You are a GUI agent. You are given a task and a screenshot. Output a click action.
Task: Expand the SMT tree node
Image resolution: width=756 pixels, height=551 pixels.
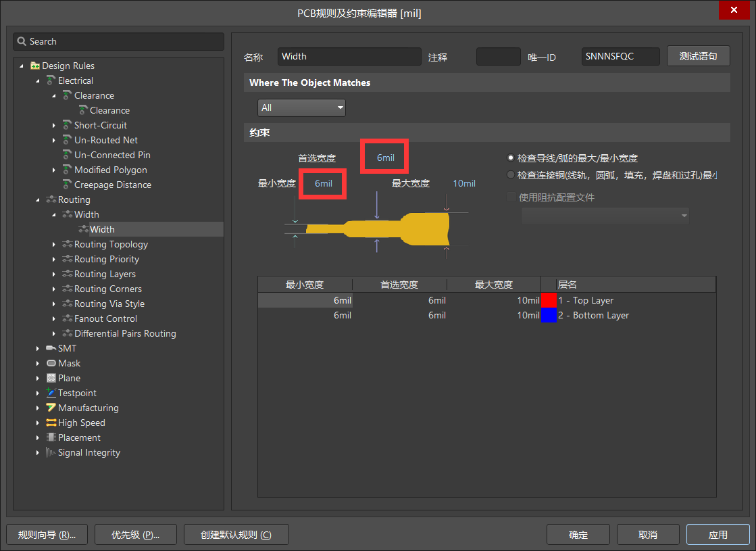coord(38,348)
